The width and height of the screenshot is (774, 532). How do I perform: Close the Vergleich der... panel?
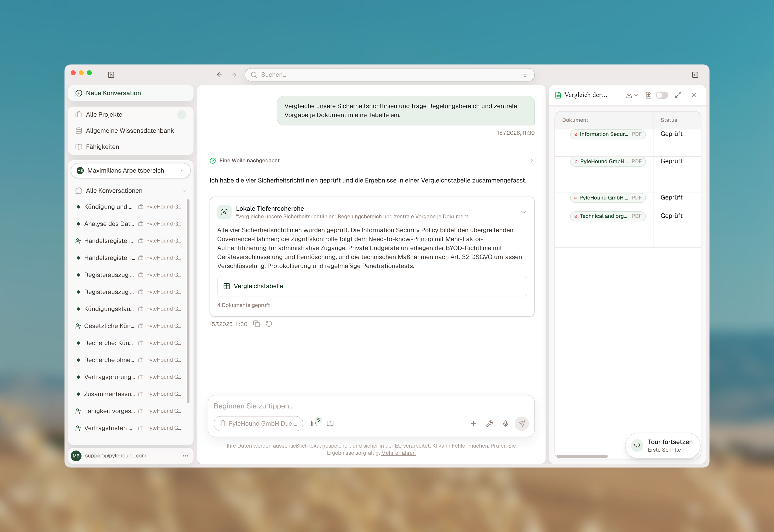(x=694, y=95)
